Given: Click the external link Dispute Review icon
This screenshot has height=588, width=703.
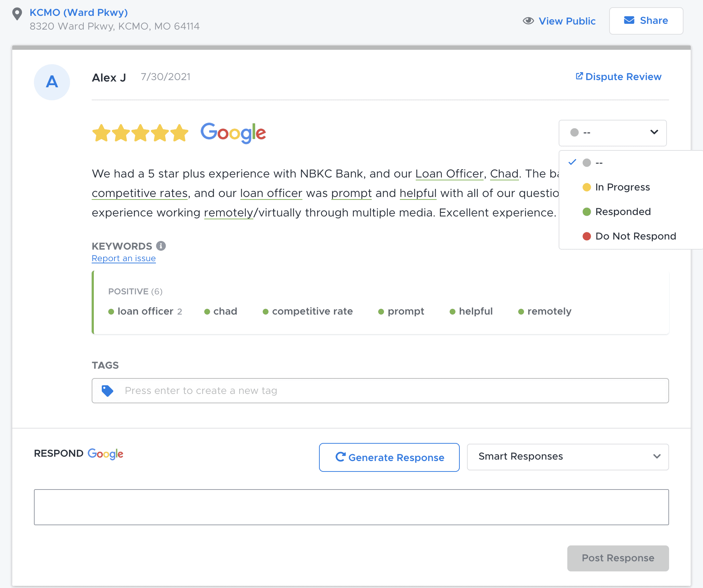Looking at the screenshot, I should click(579, 76).
